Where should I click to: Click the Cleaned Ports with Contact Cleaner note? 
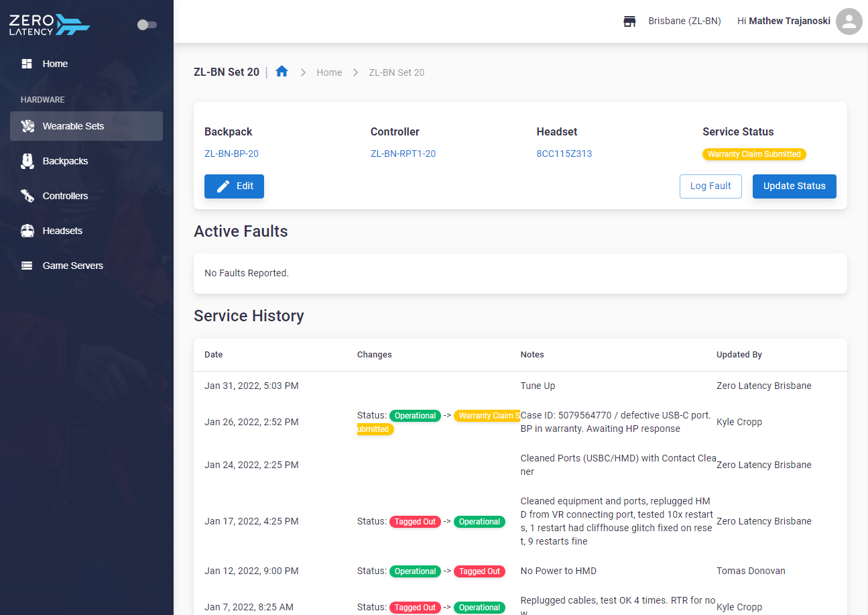pos(619,465)
